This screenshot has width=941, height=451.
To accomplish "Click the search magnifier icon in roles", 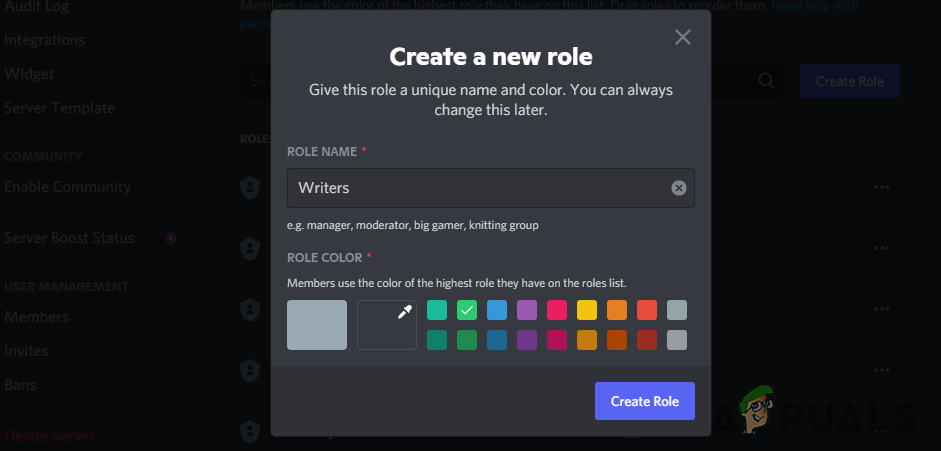I will click(767, 81).
